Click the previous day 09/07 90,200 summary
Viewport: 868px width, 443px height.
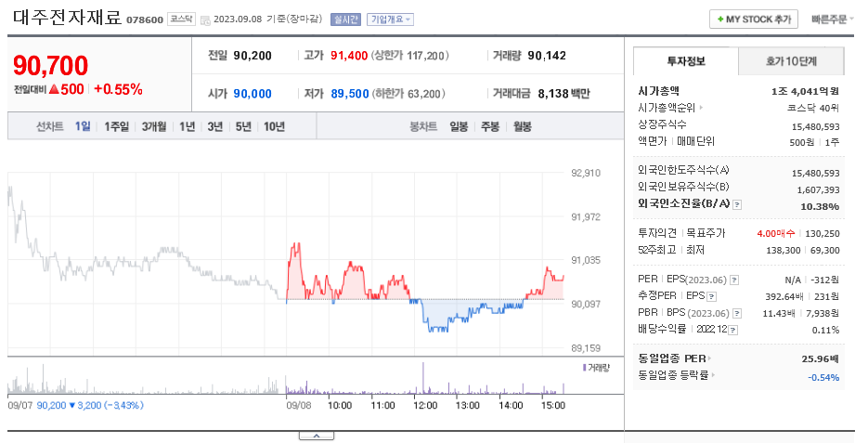coord(75,405)
